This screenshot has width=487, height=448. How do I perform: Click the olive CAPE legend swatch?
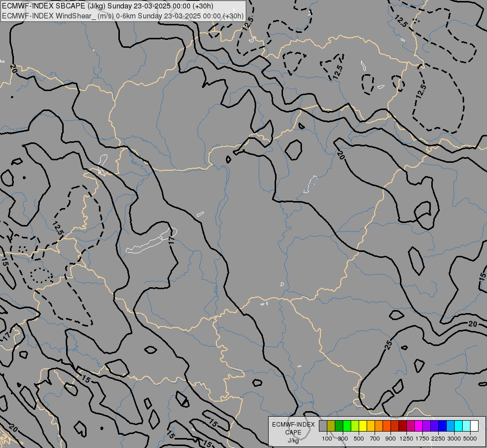[331, 426]
